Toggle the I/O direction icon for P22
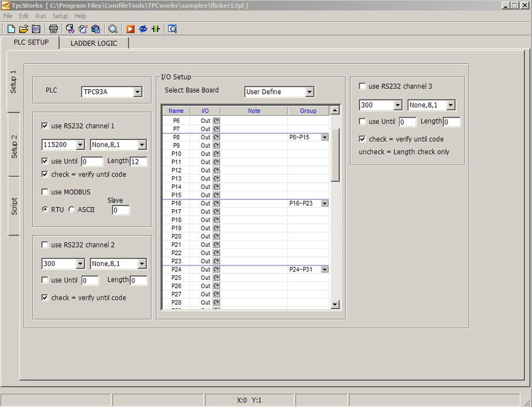 [x=216, y=253]
